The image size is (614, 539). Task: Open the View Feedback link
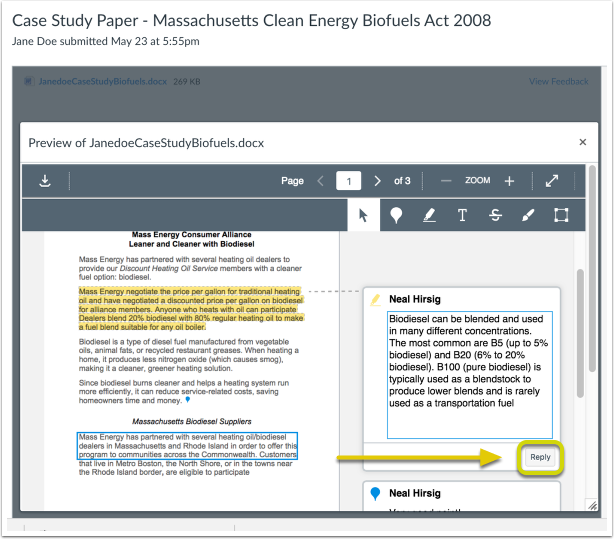(x=558, y=81)
